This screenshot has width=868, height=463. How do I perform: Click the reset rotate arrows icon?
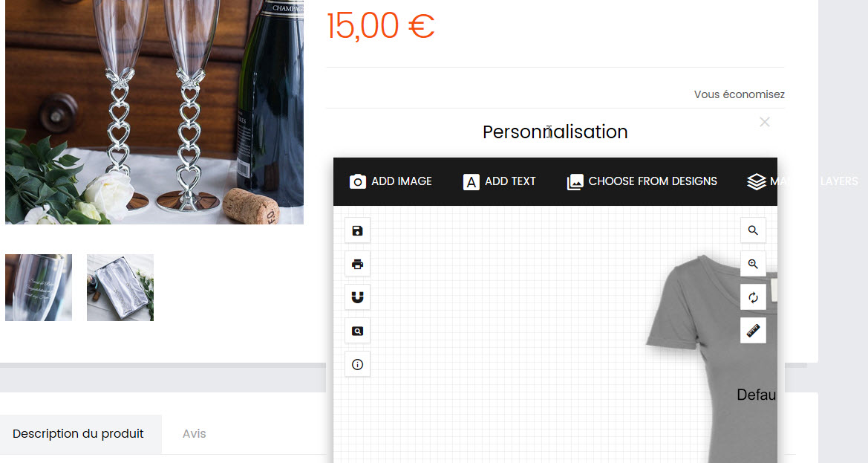click(x=753, y=297)
